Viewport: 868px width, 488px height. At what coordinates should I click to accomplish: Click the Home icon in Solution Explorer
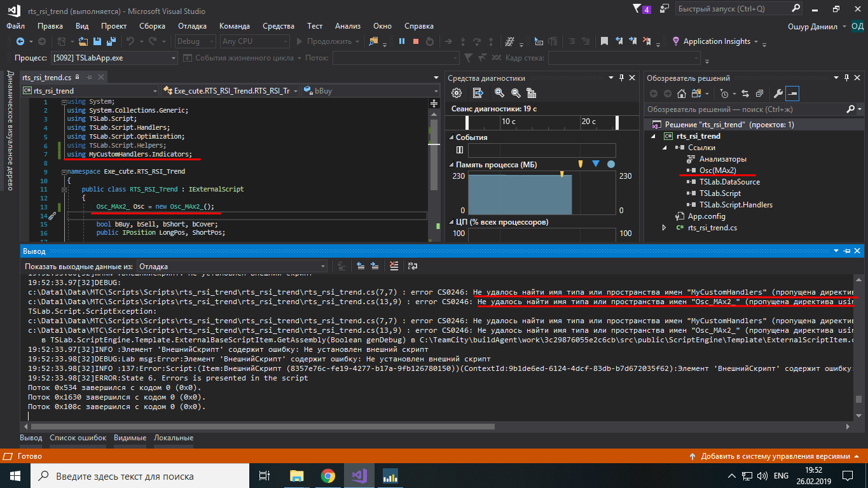pyautogui.click(x=681, y=94)
